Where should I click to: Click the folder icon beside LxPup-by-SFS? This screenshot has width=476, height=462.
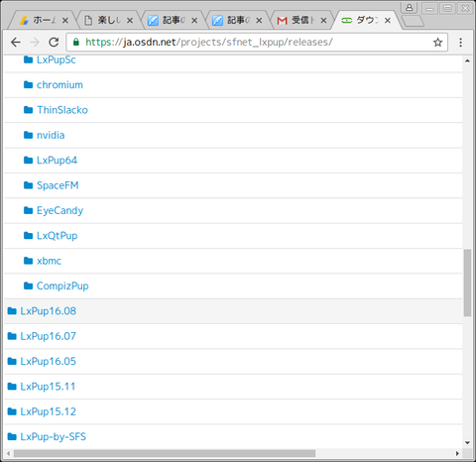click(x=12, y=436)
